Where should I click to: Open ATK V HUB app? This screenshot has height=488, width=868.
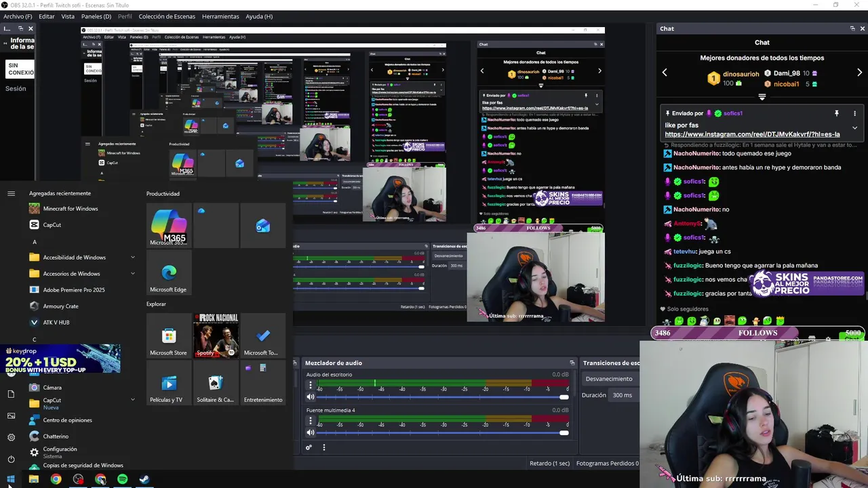[x=56, y=323]
